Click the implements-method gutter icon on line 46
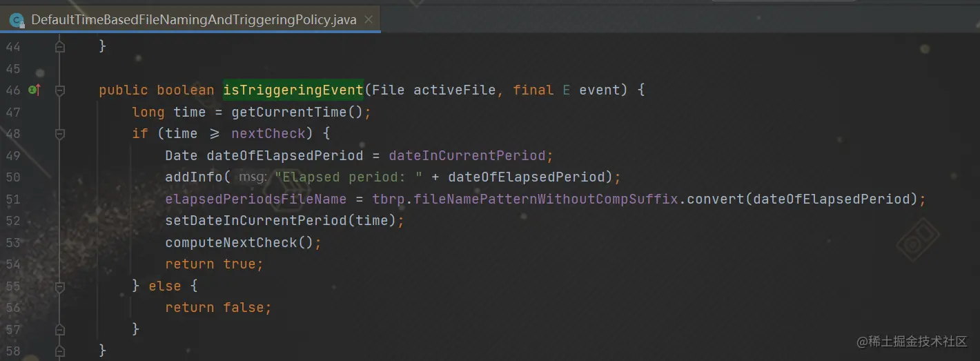The image size is (980, 361). tap(34, 90)
